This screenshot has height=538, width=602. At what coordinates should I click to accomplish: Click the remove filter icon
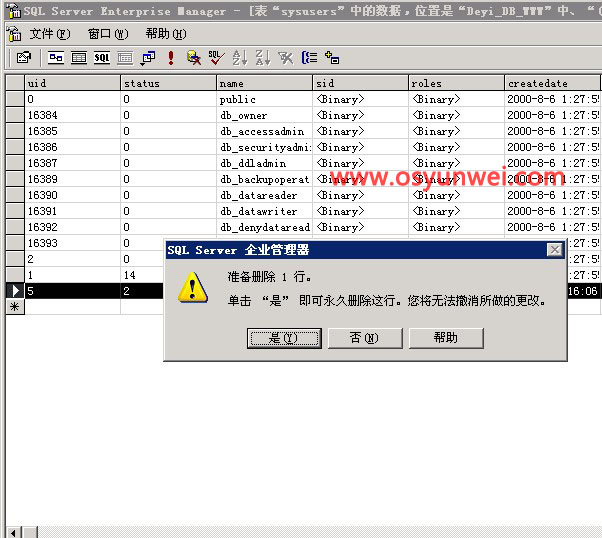(286, 58)
